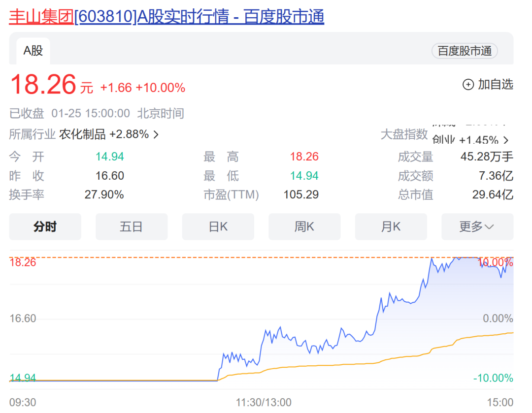Click the -10.00% chart axis label
Viewport: 532px width, 413px height.
coord(493,378)
